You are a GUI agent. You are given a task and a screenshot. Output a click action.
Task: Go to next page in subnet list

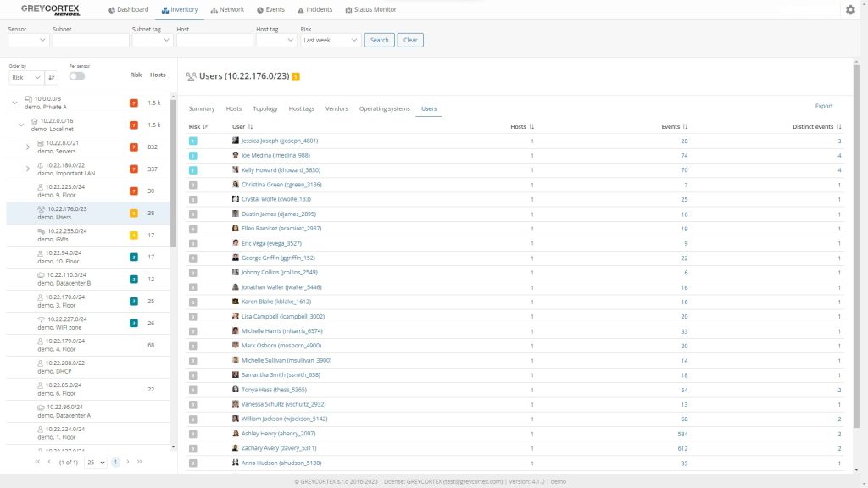[127, 462]
